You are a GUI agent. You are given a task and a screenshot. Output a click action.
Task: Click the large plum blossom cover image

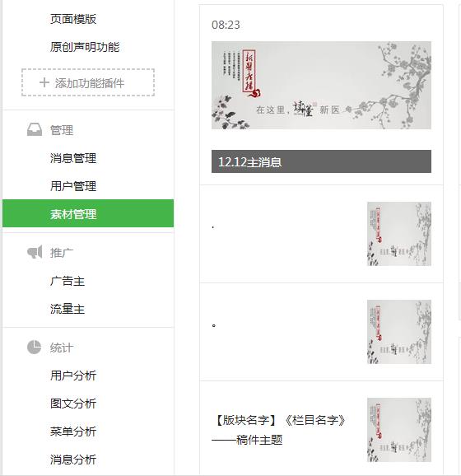[x=321, y=86]
